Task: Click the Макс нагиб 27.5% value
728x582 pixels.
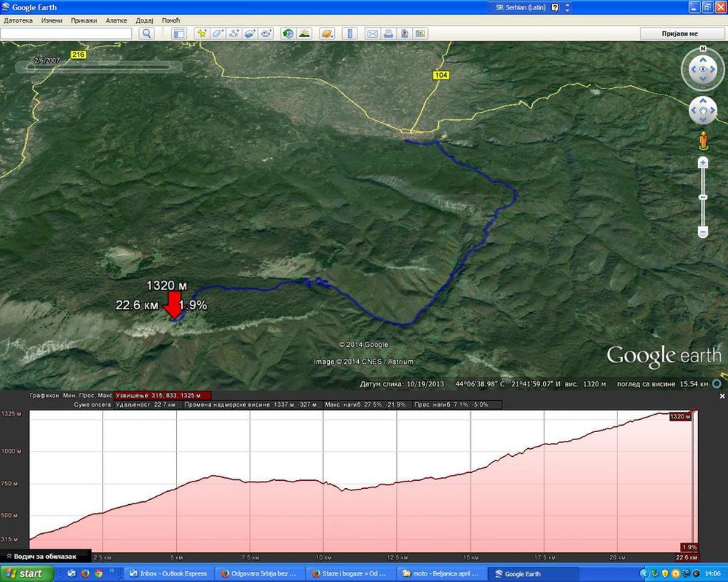Action: (365, 404)
